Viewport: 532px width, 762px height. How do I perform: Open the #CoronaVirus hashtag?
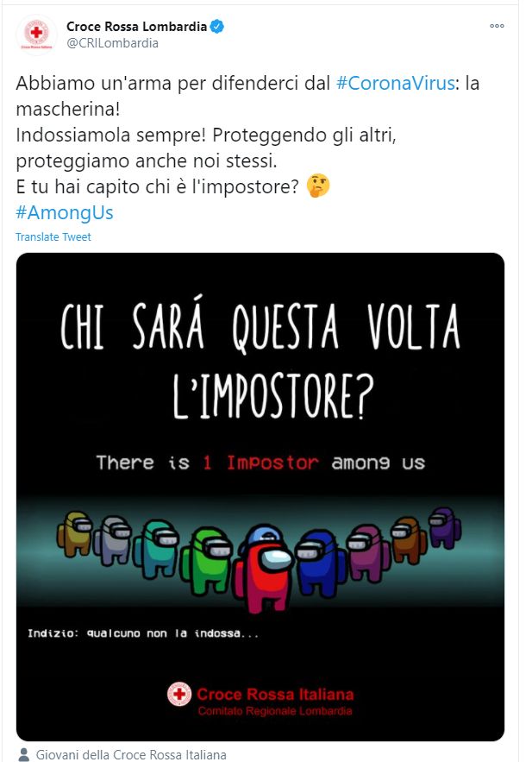(x=395, y=83)
